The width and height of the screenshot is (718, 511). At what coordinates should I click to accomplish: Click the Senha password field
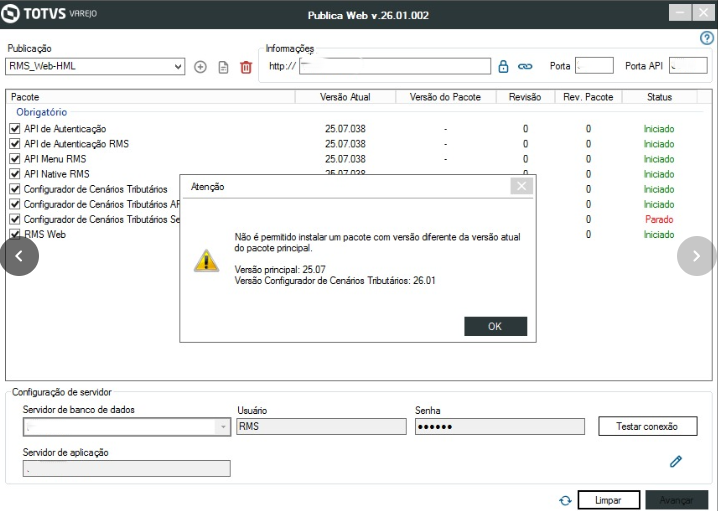pyautogui.click(x=500, y=426)
